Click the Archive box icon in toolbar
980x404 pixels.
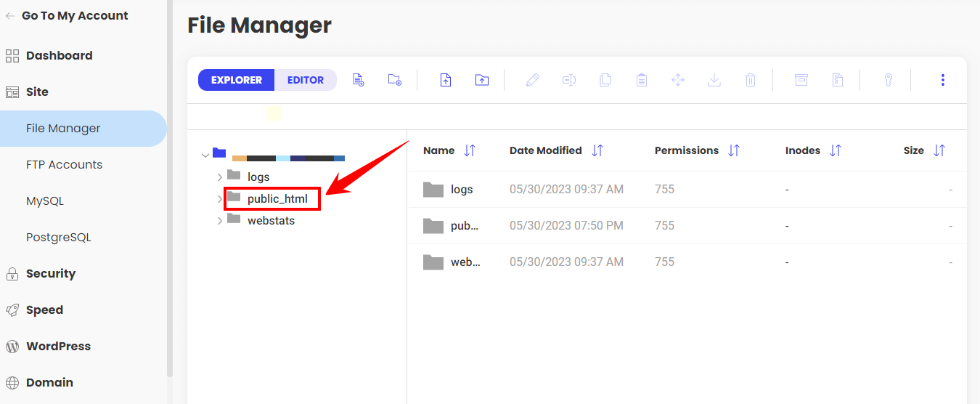[801, 80]
